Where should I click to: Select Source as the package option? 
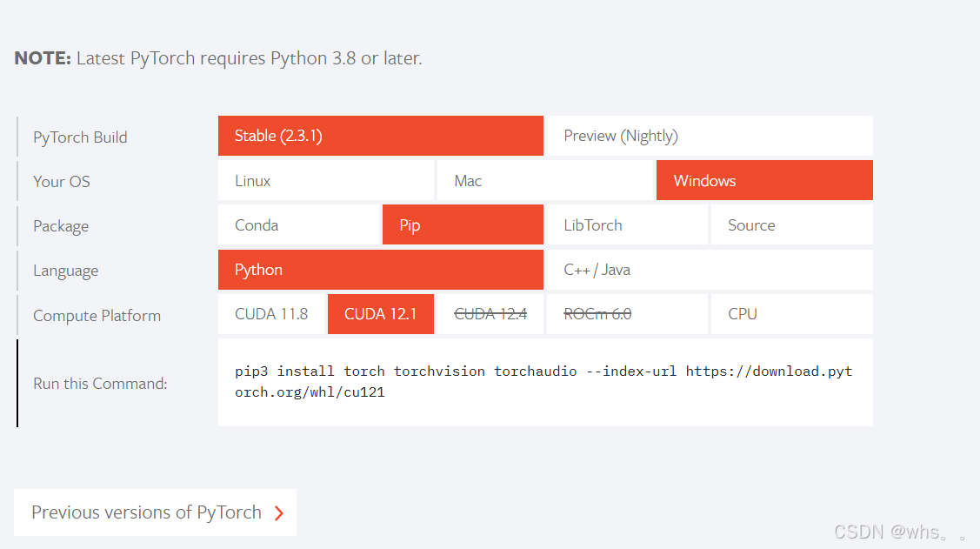point(791,224)
